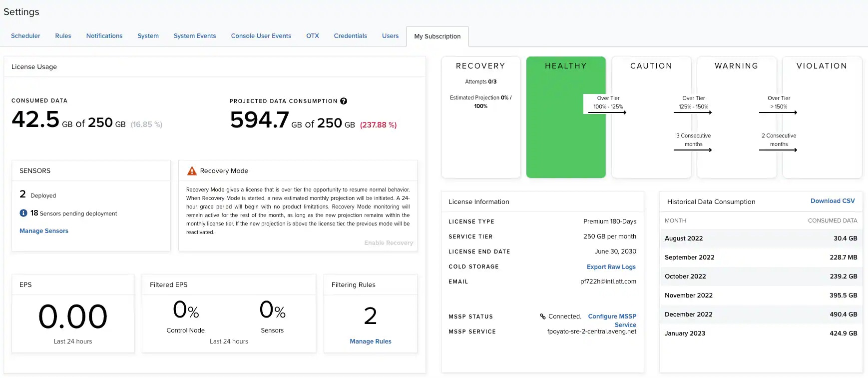Go to System Events tab

[x=195, y=36]
